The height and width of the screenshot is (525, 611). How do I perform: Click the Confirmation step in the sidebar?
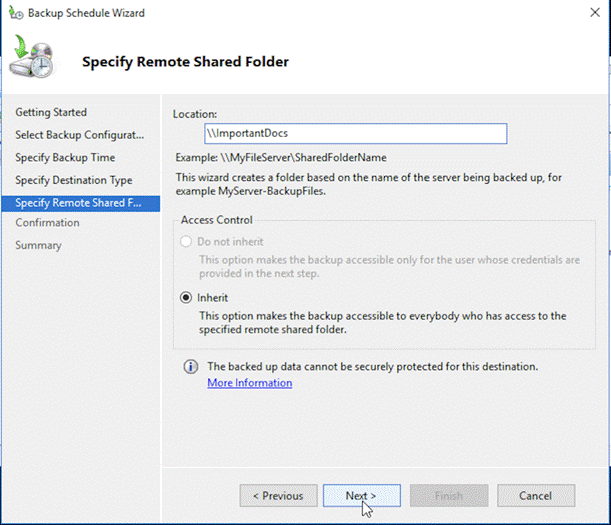point(48,223)
